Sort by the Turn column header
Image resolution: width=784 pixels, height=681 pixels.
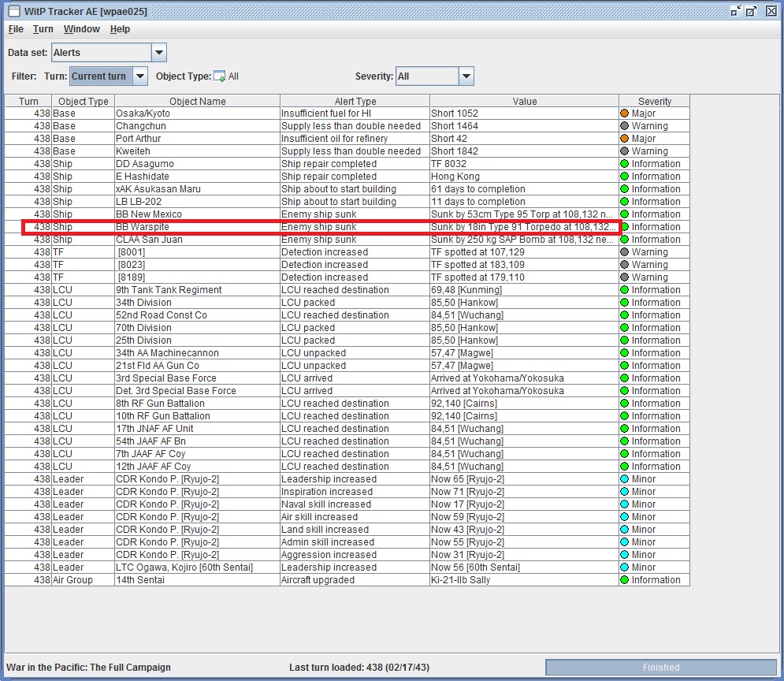28,101
